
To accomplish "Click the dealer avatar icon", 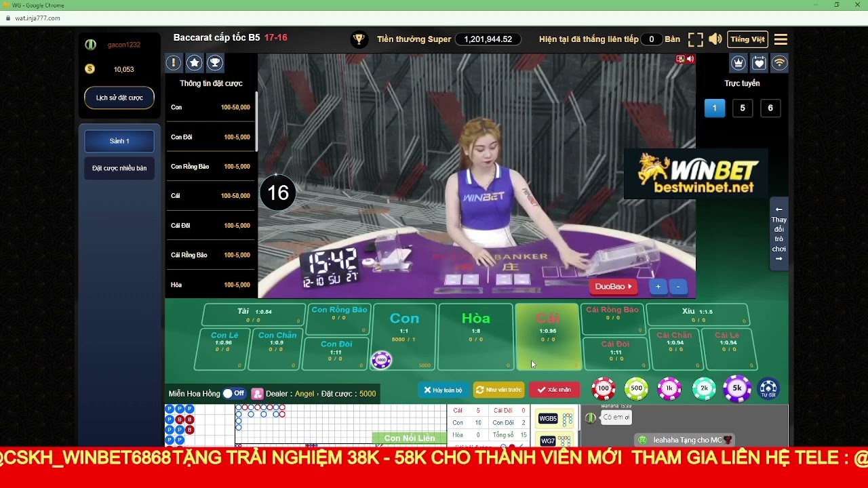I will pos(257,394).
